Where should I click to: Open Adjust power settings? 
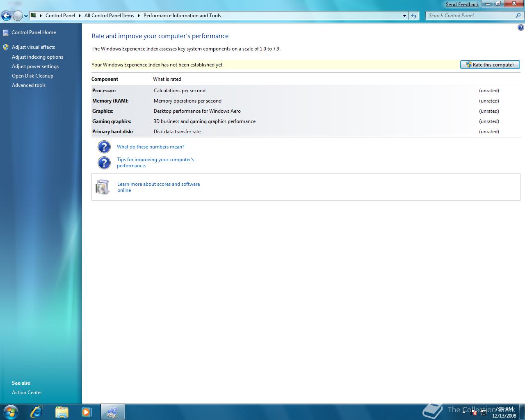(x=35, y=66)
